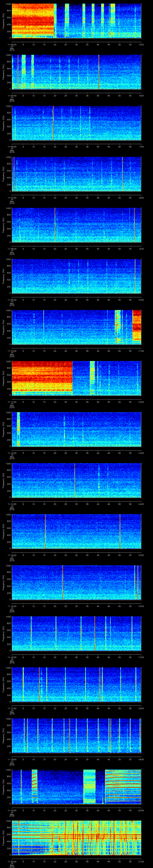Screen dimensions: 153x868
Task: Click the "11:16:00" start time label
Action: [x=12, y=657]
